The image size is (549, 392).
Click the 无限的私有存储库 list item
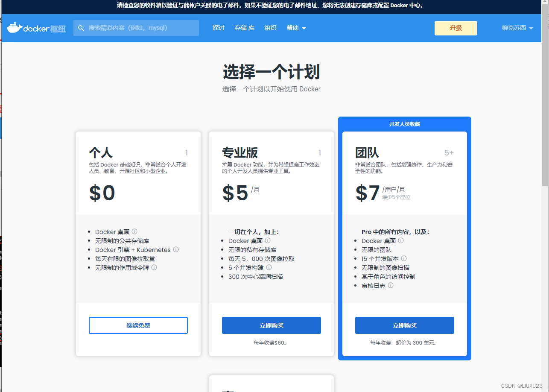point(252,250)
